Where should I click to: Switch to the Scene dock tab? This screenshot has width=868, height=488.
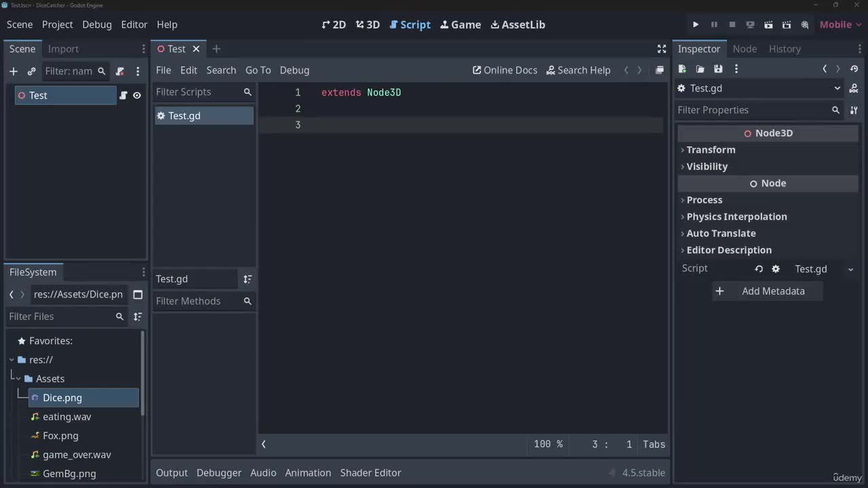tap(22, 49)
